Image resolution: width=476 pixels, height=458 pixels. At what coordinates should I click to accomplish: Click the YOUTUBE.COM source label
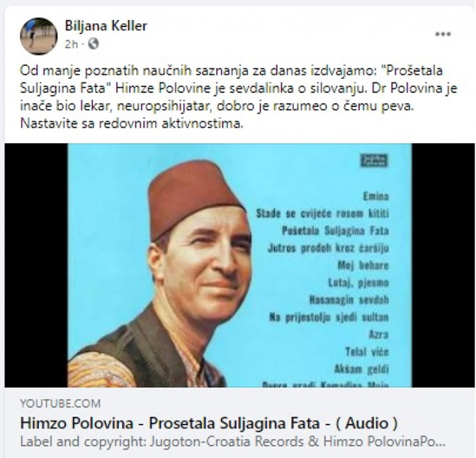point(60,403)
